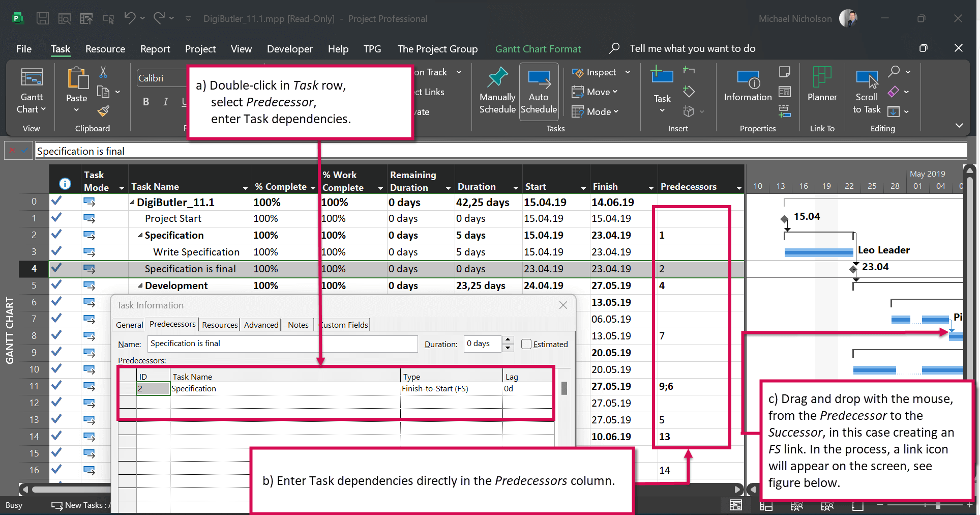Switch to the Resource ribbon tab
This screenshot has height=515, width=980.
click(x=105, y=48)
